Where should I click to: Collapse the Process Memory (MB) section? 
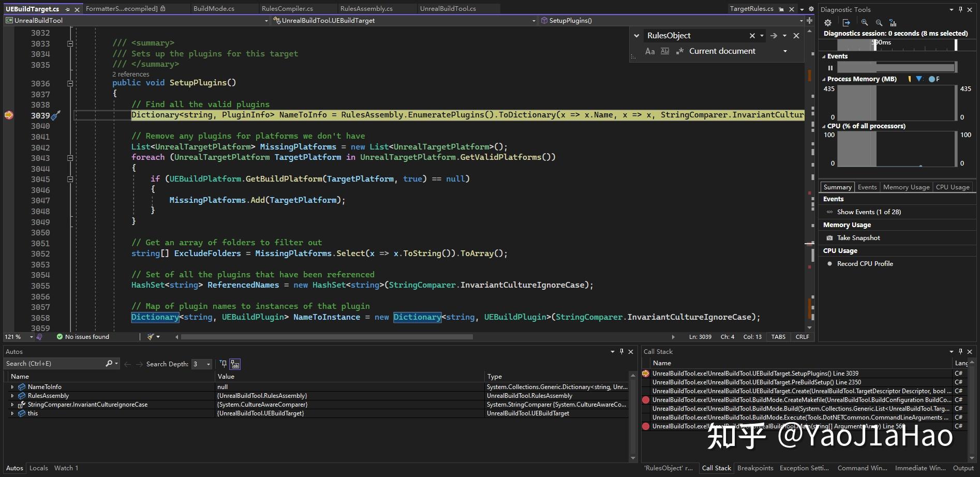(824, 79)
